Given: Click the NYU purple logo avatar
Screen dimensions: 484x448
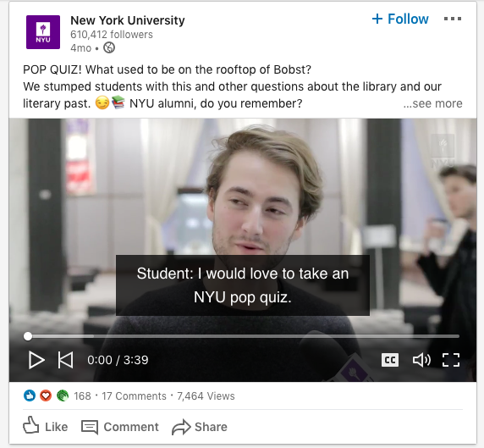Looking at the screenshot, I should coord(43,32).
